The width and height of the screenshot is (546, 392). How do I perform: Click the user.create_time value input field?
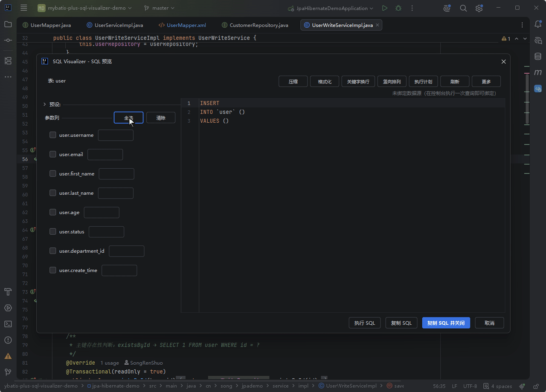(119, 270)
